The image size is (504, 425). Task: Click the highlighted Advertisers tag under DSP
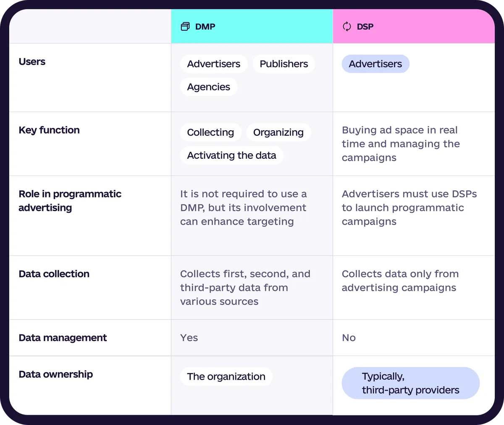pos(375,64)
